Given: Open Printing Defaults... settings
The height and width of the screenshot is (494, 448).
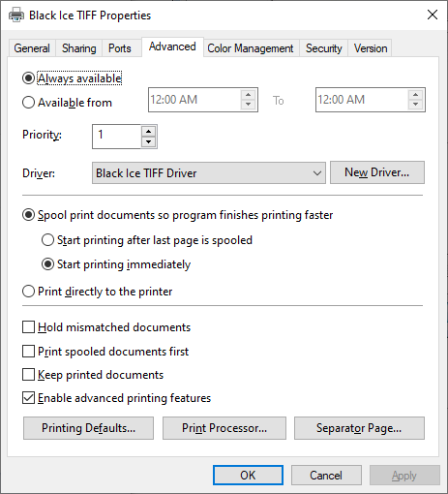Looking at the screenshot, I should [88, 428].
